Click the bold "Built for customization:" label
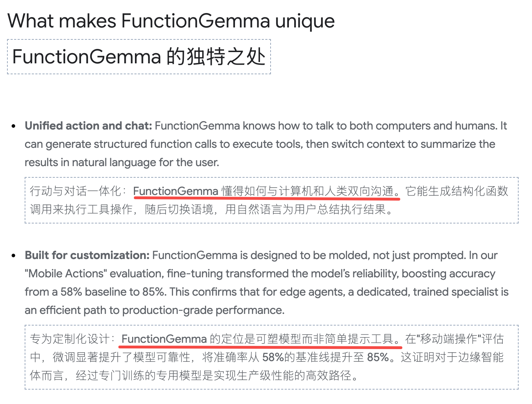Image resolution: width=532 pixels, height=404 pixels. click(87, 255)
